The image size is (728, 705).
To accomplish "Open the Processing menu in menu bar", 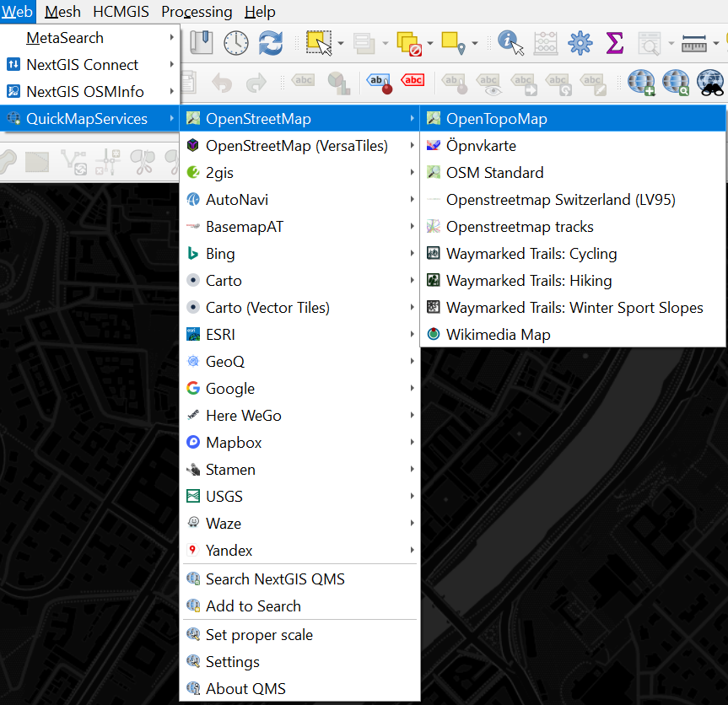I will (x=197, y=12).
